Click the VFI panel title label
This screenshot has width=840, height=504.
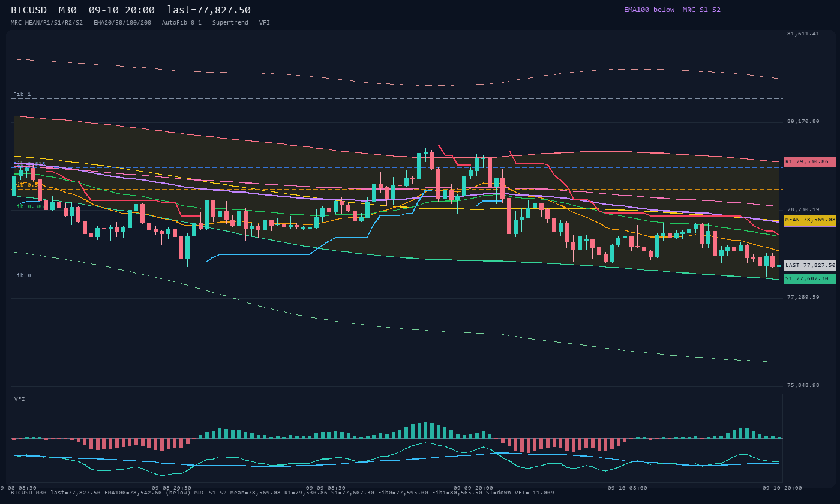(x=20, y=399)
